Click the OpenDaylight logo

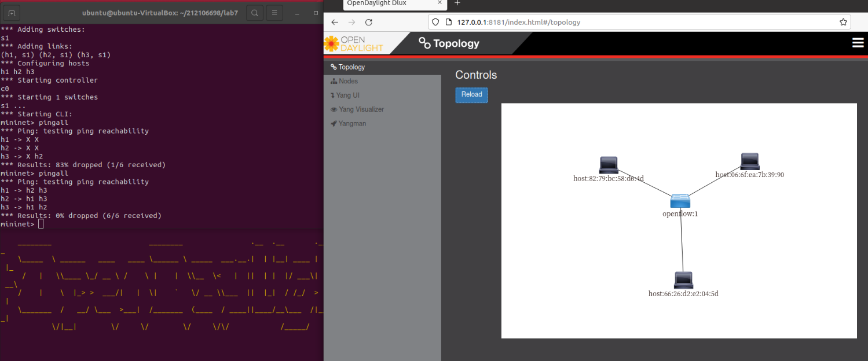pos(354,43)
